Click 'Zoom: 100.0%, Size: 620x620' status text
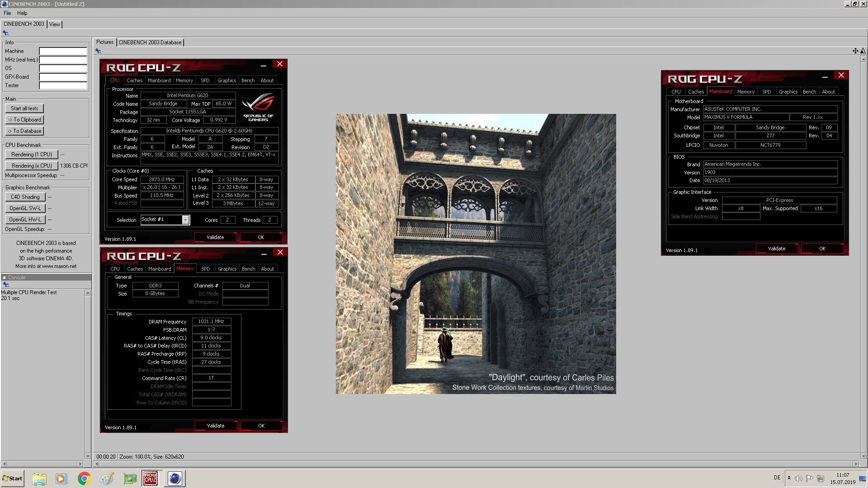 (151, 457)
